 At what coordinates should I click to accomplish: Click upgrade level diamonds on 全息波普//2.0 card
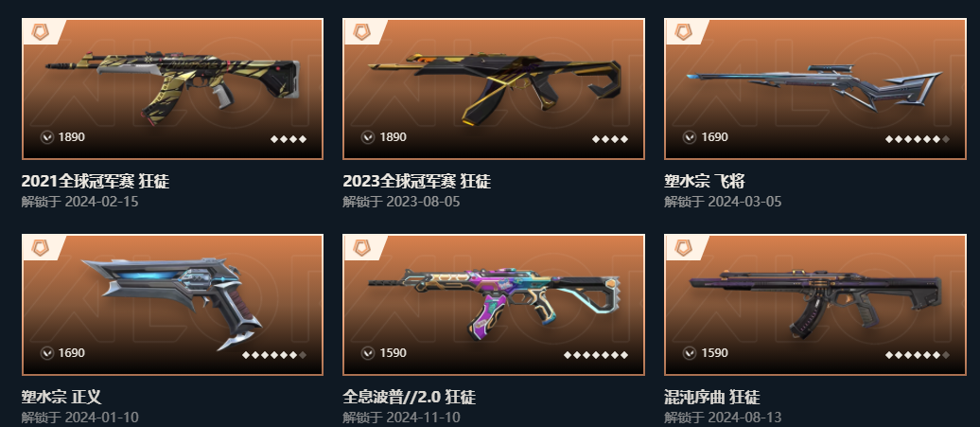(596, 355)
